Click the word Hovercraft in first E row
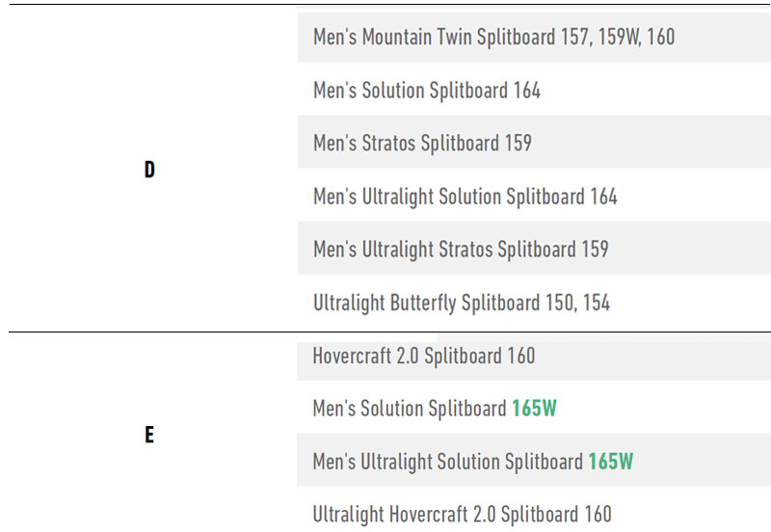The width and height of the screenshot is (771, 532). coord(352,356)
